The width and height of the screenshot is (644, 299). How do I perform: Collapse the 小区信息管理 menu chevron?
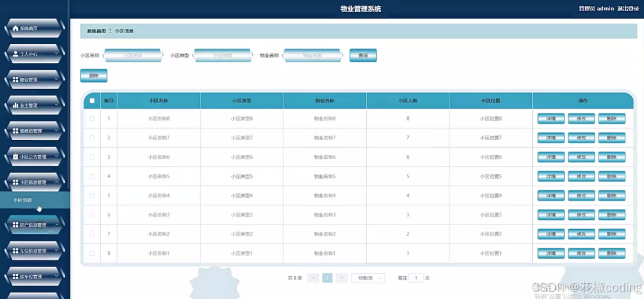click(56, 182)
